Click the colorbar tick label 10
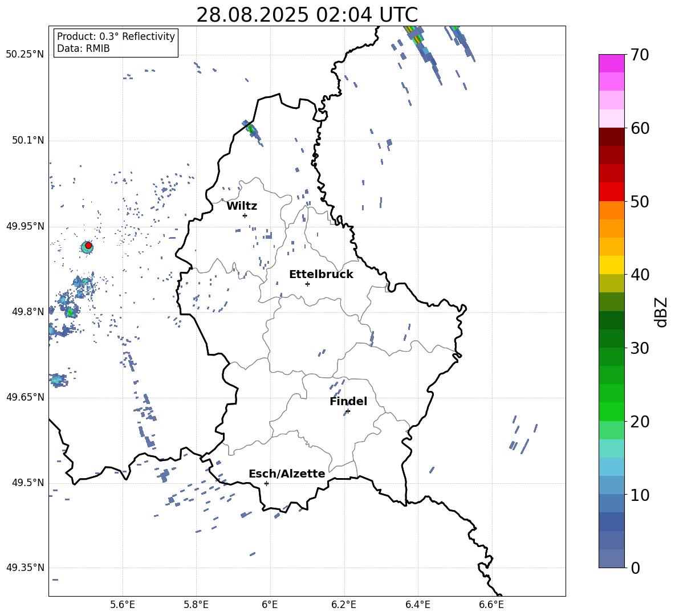Image resolution: width=675 pixels, height=616 pixels. point(640,495)
